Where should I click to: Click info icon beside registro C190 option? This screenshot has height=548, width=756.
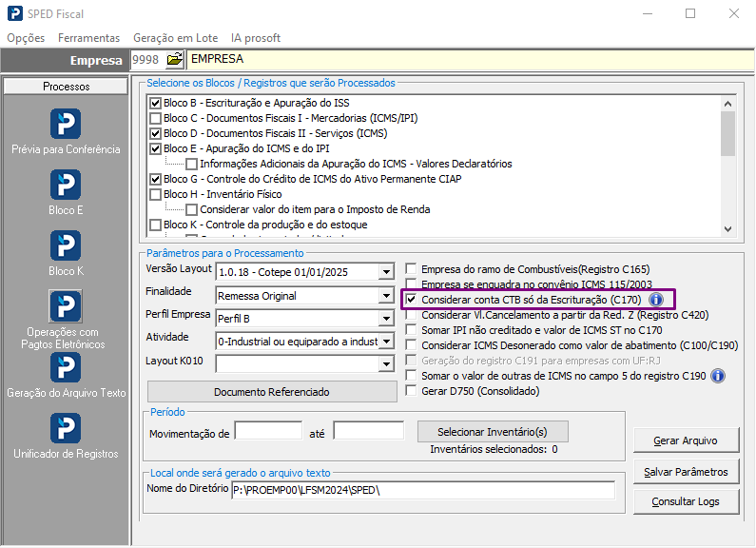click(x=718, y=376)
